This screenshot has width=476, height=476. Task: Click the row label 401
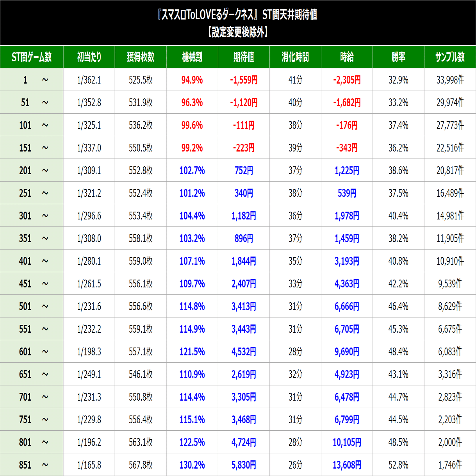point(32,261)
